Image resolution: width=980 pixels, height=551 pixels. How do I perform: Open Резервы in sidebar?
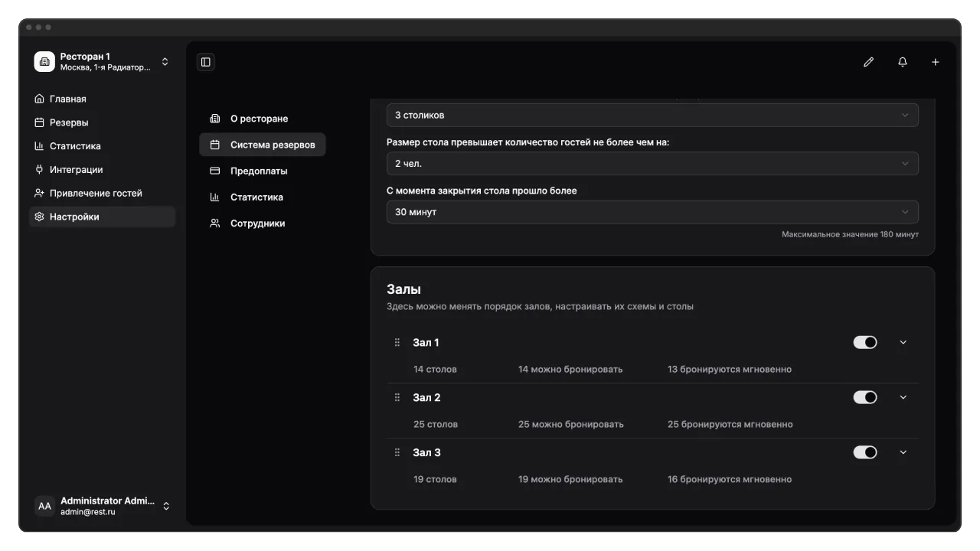point(102,122)
